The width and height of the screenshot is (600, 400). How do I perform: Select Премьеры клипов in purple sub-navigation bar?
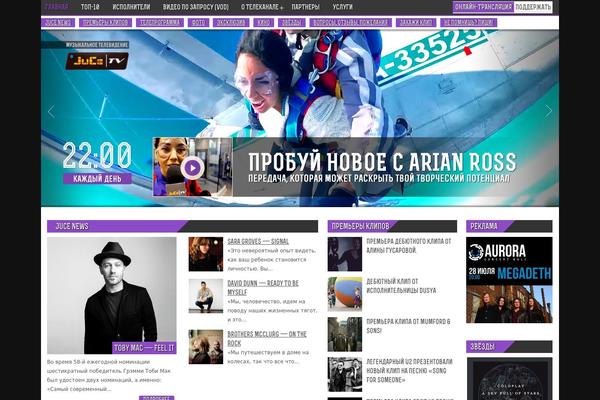pos(105,23)
